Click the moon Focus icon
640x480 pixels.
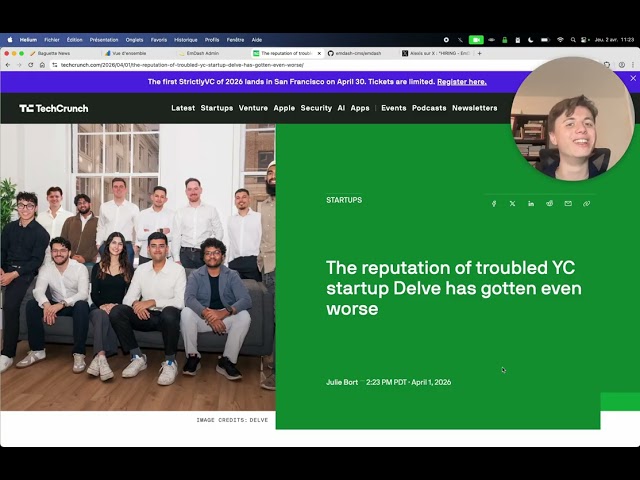coord(531,40)
